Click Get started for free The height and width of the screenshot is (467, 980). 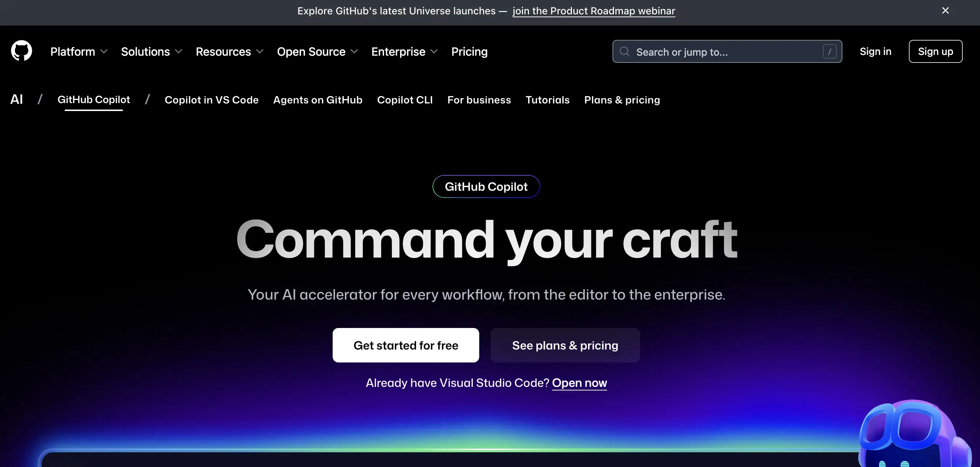[406, 345]
